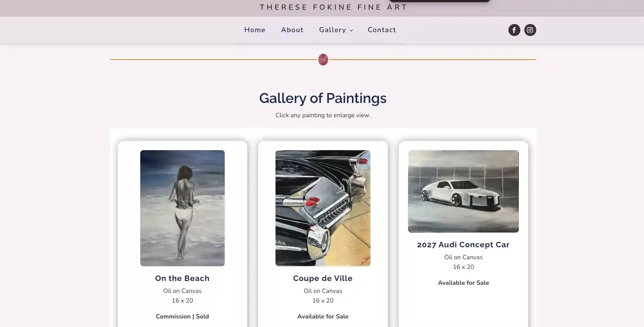Enlarge the 2027 Audi Concept Car painting
Image resolution: width=644 pixels, height=327 pixels.
click(463, 191)
